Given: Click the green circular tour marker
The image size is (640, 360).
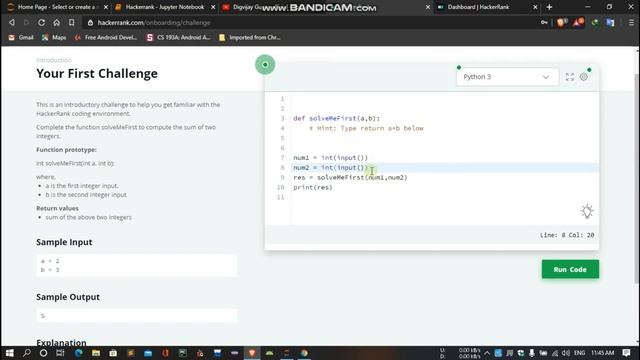Looking at the screenshot, I should pyautogui.click(x=265, y=64).
